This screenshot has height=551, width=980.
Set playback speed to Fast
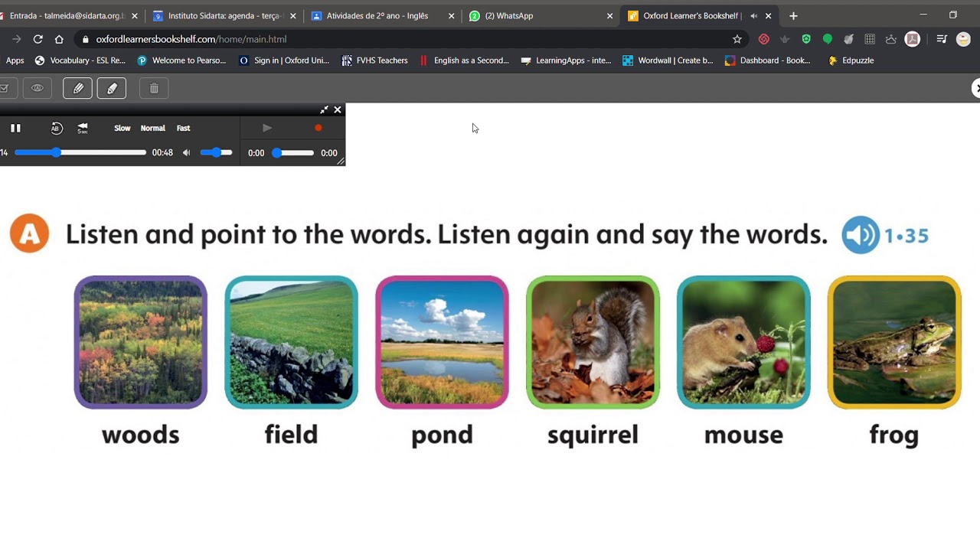coord(183,128)
